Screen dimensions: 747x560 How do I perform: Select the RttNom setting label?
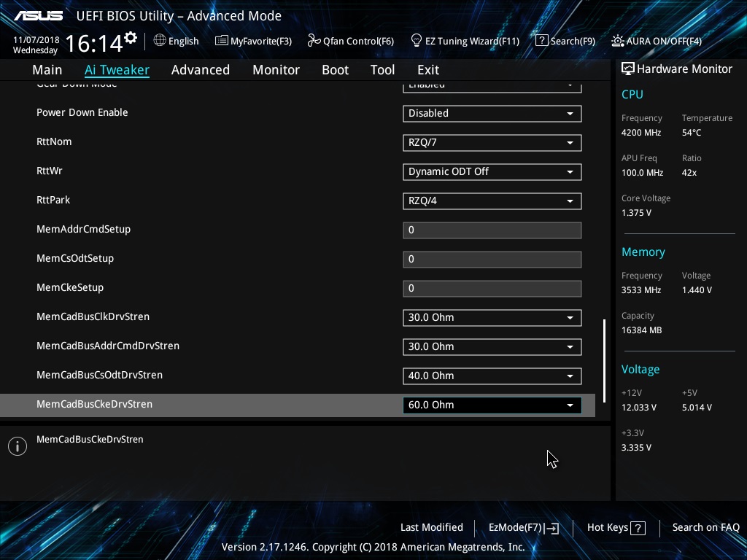(54, 142)
